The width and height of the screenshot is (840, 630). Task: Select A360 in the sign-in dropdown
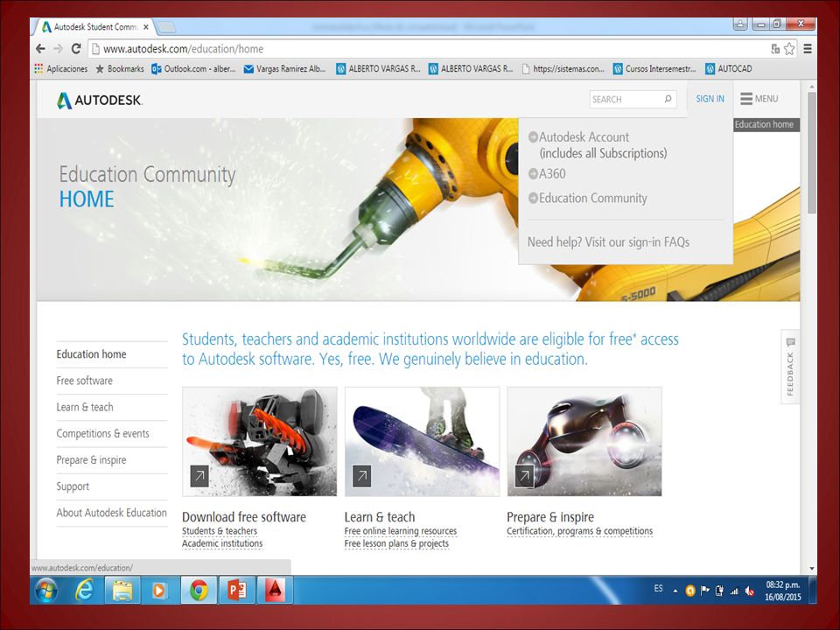point(547,173)
